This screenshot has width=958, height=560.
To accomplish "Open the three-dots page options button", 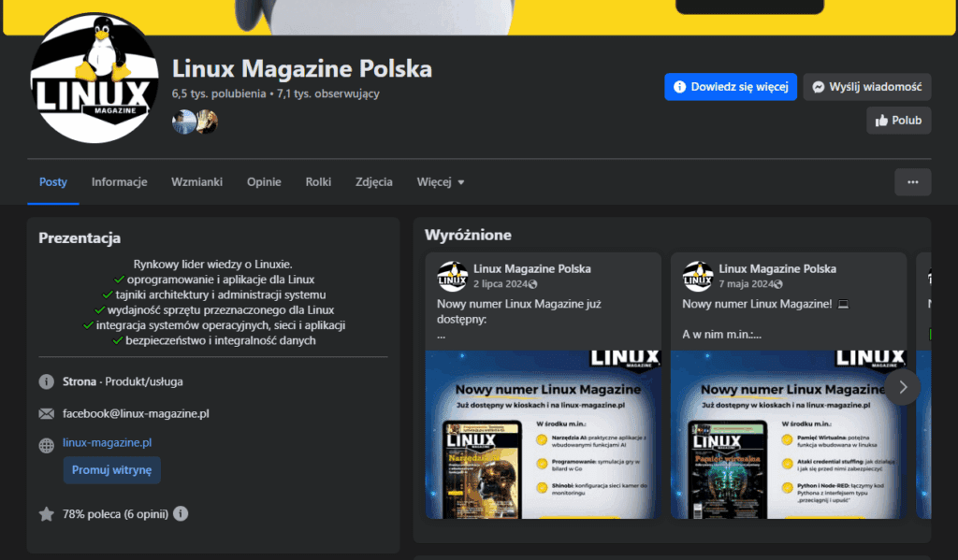I will pyautogui.click(x=912, y=182).
